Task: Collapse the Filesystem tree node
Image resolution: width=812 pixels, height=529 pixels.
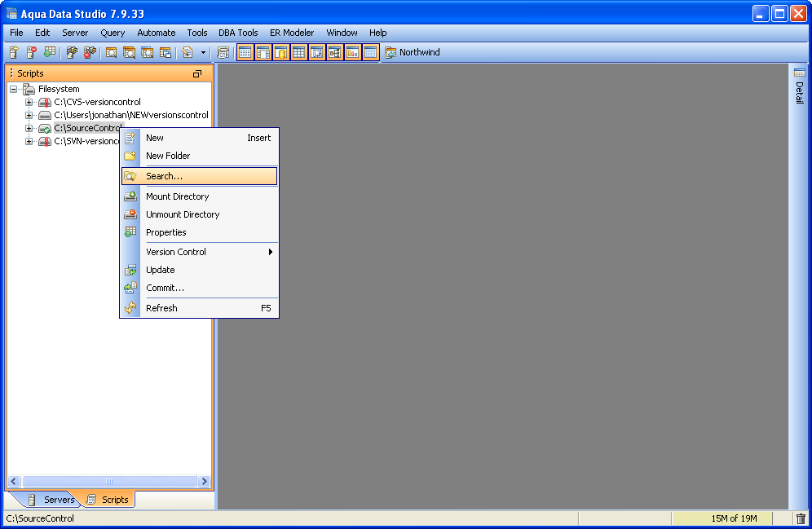Action: 14,89
